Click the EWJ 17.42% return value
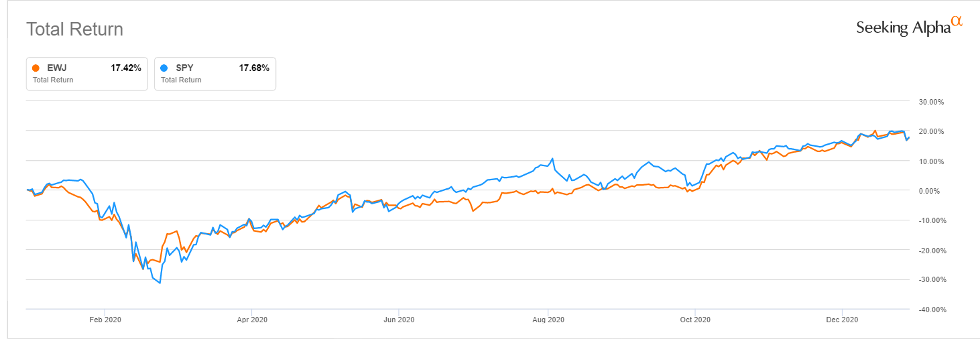980x339 pixels. pos(126,68)
